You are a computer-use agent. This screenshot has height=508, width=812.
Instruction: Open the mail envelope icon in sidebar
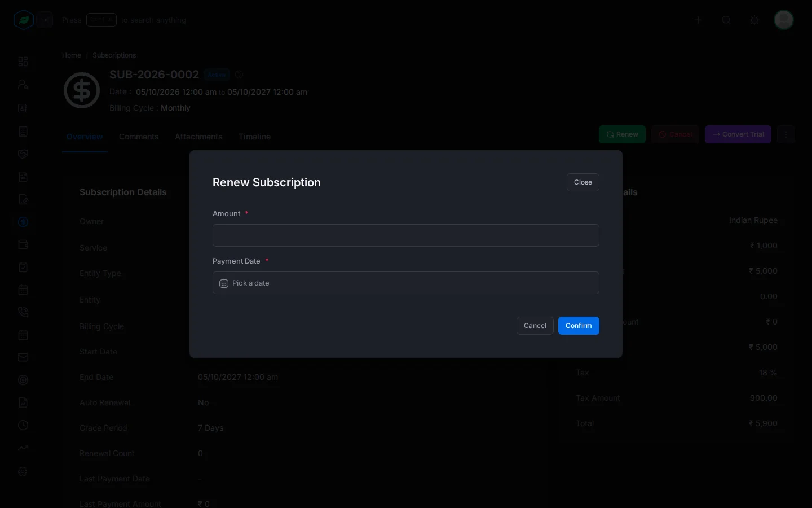(x=23, y=357)
